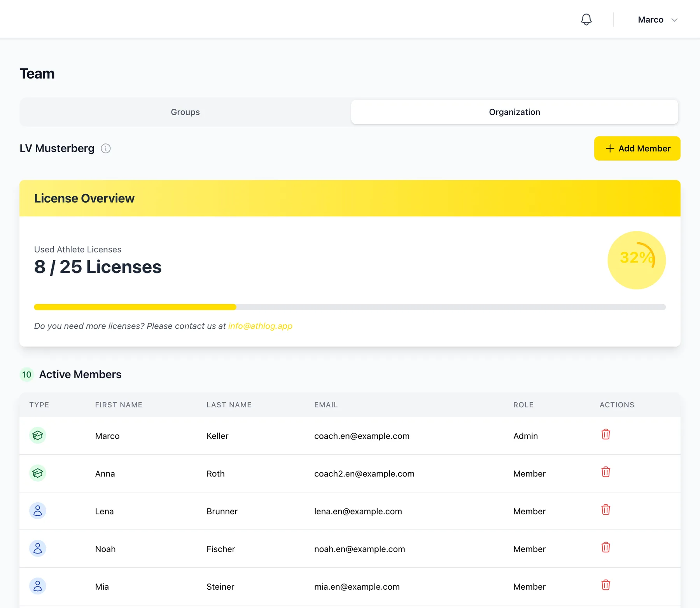Click last name Keller
This screenshot has width=700, height=608.
(217, 436)
